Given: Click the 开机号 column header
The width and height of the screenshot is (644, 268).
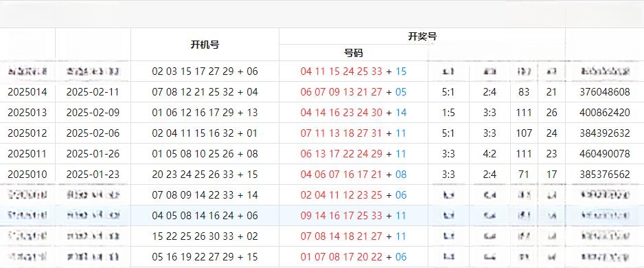Looking at the screenshot, I should (205, 45).
